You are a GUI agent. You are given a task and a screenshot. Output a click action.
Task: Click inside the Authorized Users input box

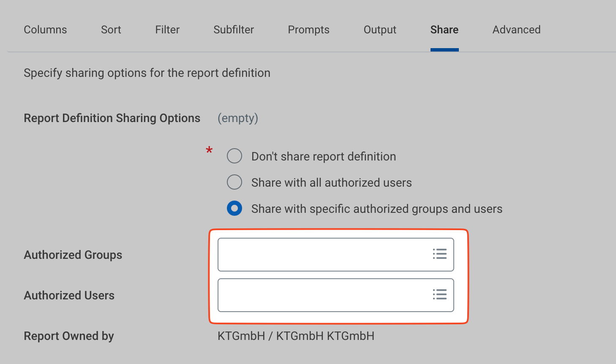(321, 295)
